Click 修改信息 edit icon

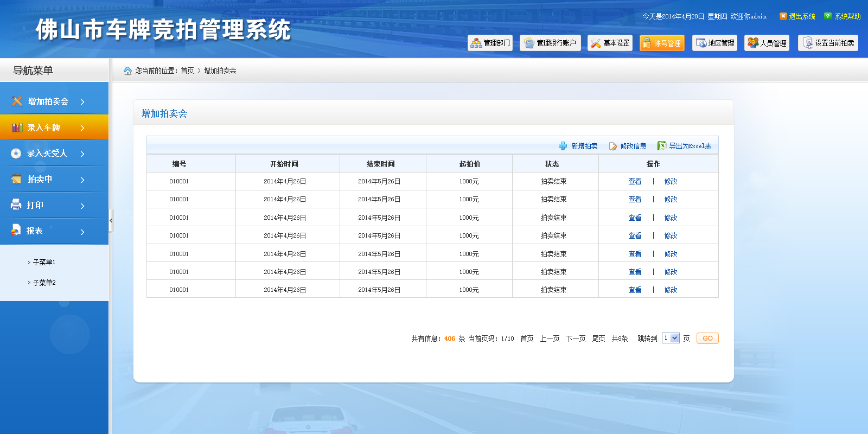coord(613,146)
